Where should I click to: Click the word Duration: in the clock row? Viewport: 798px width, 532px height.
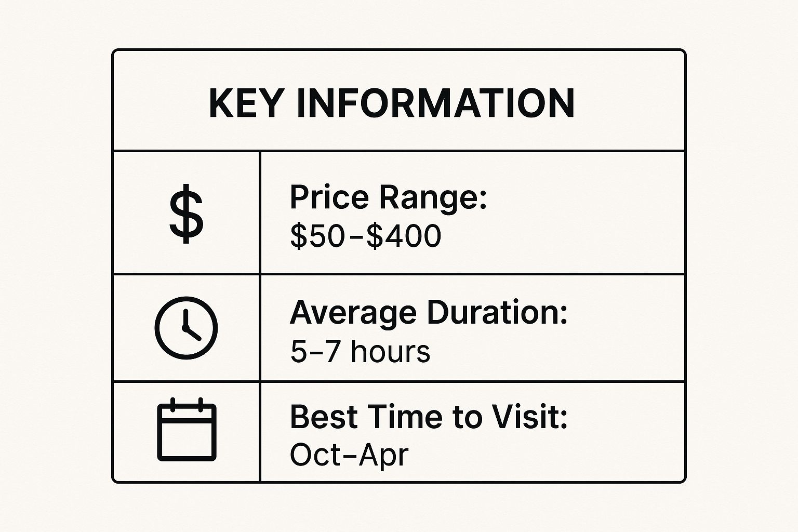tap(497, 313)
